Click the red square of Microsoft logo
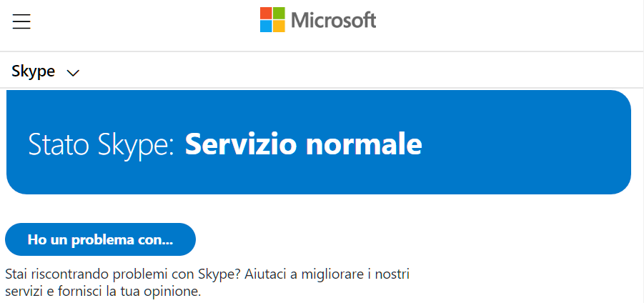 pyautogui.click(x=266, y=14)
